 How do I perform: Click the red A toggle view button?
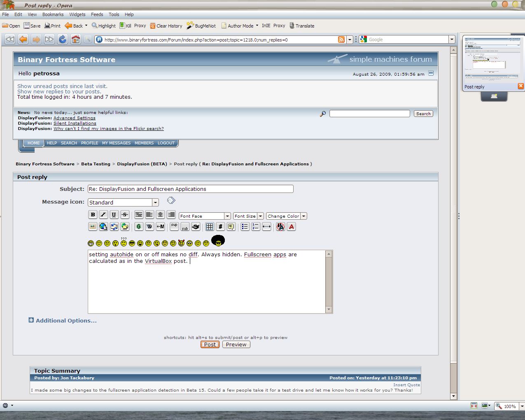[x=291, y=226]
